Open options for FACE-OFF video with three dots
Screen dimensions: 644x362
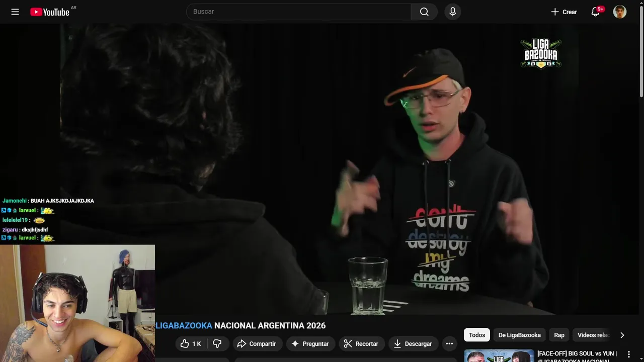click(x=628, y=354)
